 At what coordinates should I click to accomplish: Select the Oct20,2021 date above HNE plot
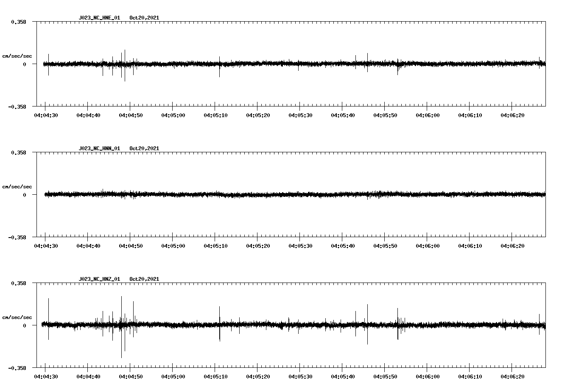click(x=144, y=18)
